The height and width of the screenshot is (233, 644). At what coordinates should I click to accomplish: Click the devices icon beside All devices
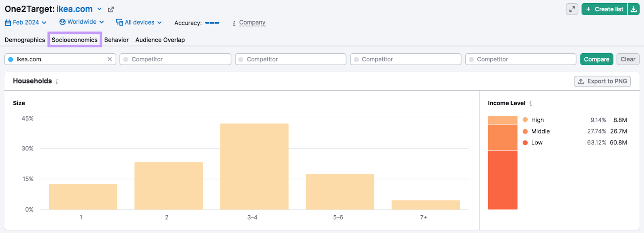coord(120,22)
